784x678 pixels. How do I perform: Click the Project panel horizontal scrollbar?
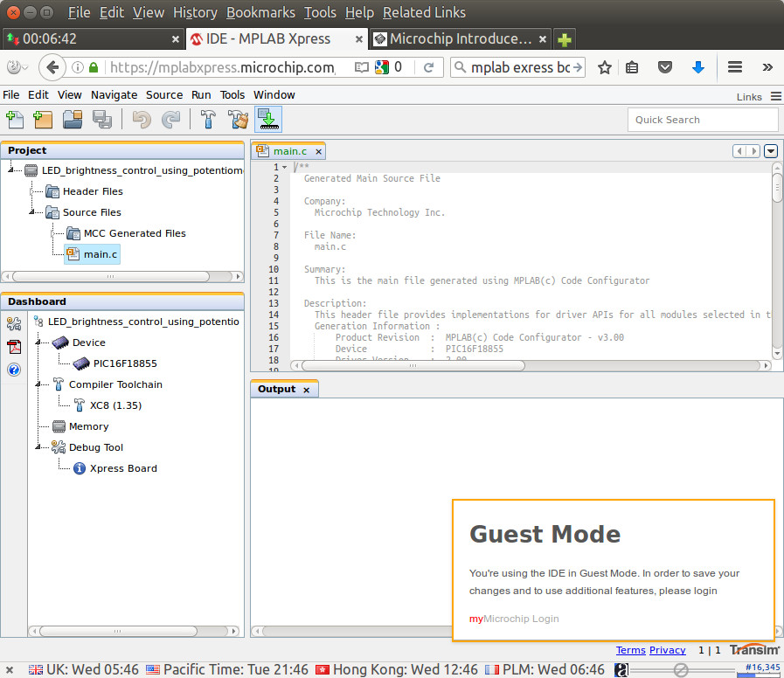click(110, 276)
